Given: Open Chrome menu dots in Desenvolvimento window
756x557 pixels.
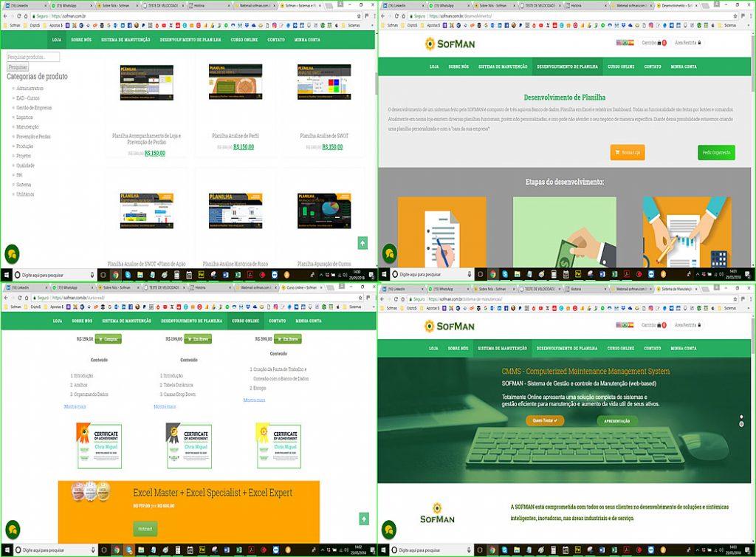Looking at the screenshot, I should point(752,16).
